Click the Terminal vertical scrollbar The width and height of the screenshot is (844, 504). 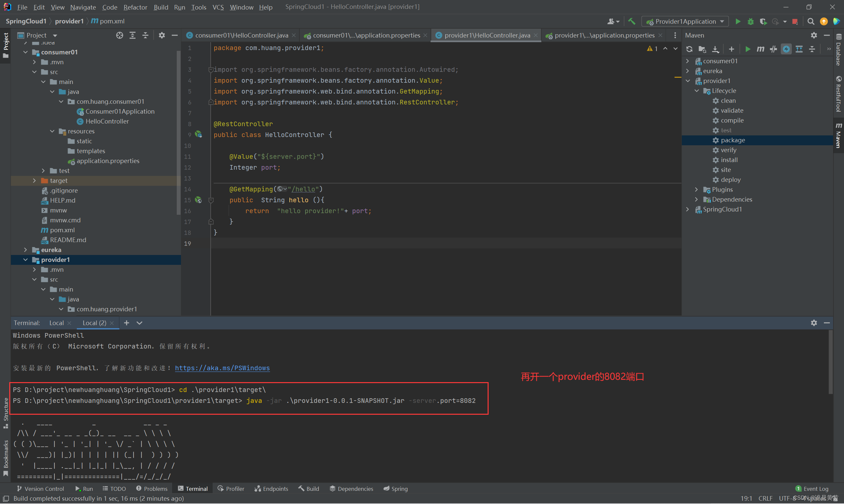click(x=830, y=362)
